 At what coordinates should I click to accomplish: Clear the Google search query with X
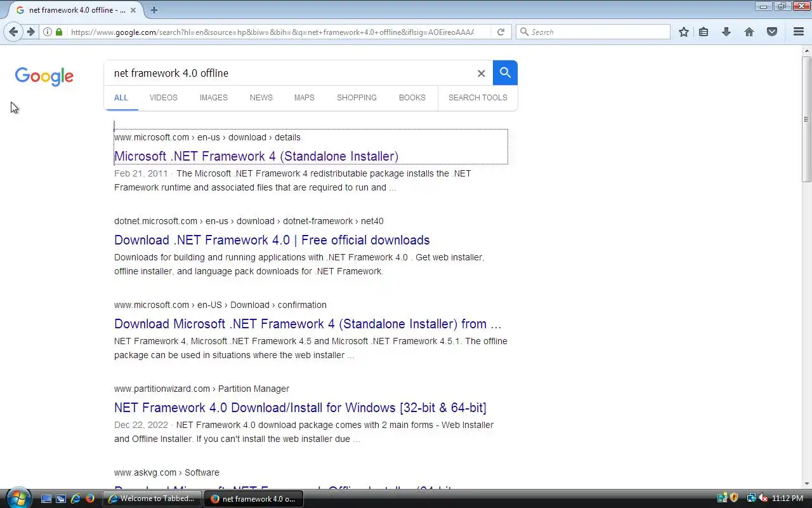[481, 74]
